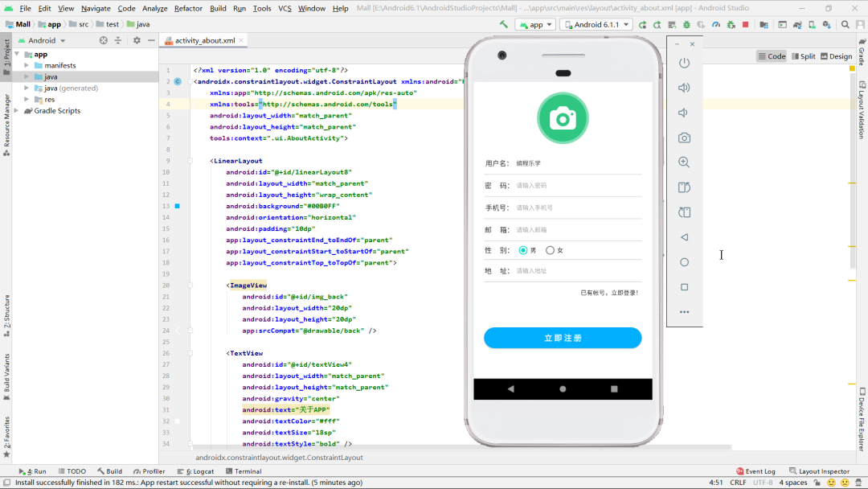Toggle the Build Variants side panel
The width and height of the screenshot is (868, 489).
click(x=6, y=376)
